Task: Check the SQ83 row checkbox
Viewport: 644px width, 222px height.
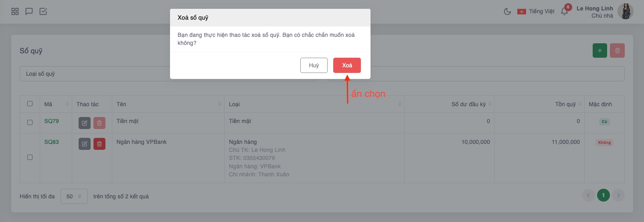Action: pyautogui.click(x=30, y=157)
